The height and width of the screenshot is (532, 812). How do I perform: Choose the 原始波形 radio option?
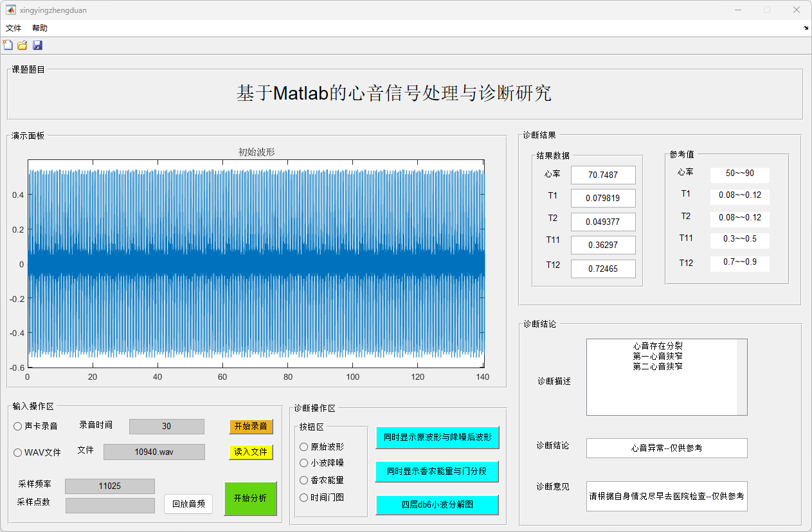click(304, 447)
